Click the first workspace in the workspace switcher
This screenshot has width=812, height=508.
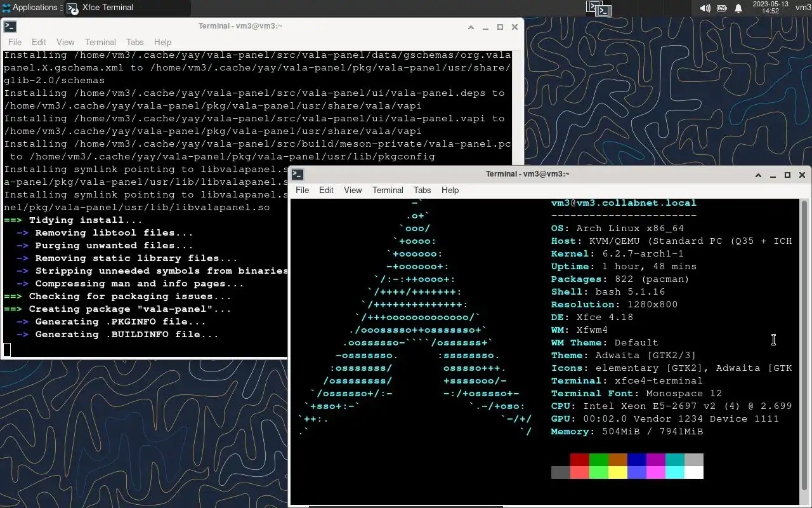pos(598,8)
